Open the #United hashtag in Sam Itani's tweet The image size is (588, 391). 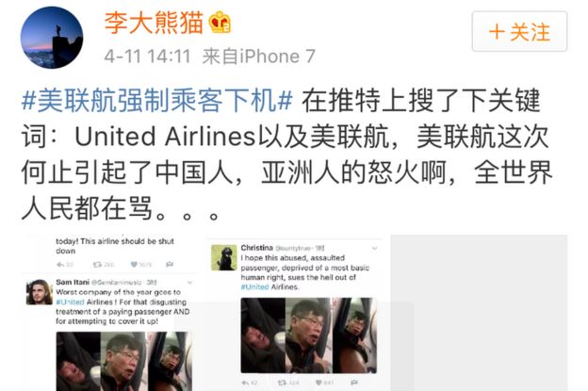click(x=70, y=301)
